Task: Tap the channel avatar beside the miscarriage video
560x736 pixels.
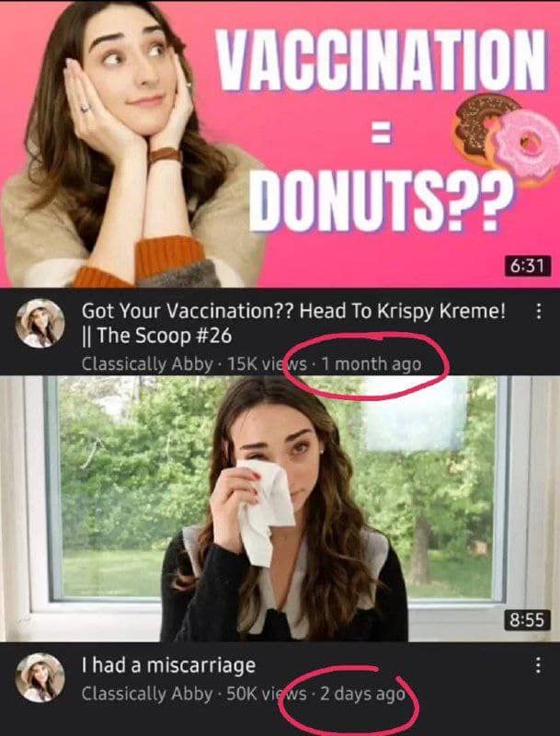Action: (40, 677)
